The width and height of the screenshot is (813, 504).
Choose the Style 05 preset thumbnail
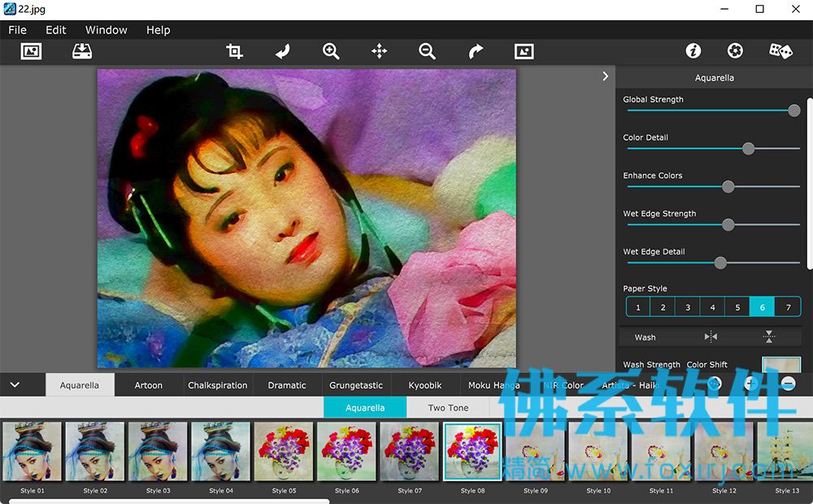(284, 452)
